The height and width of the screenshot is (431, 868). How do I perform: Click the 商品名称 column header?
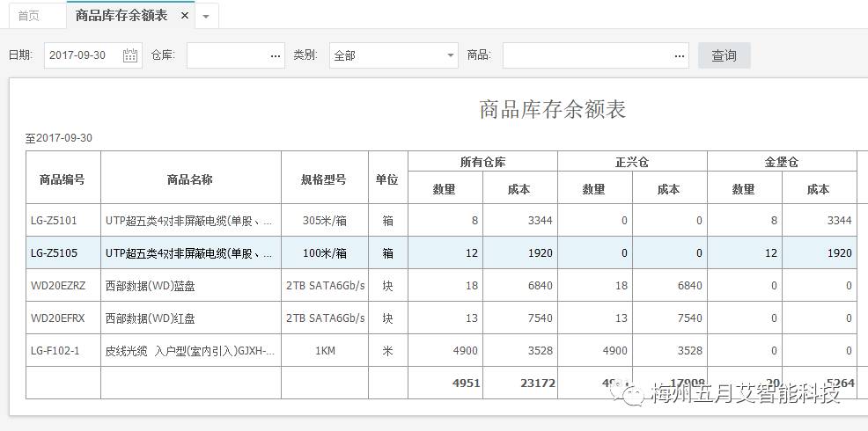pyautogui.click(x=190, y=179)
